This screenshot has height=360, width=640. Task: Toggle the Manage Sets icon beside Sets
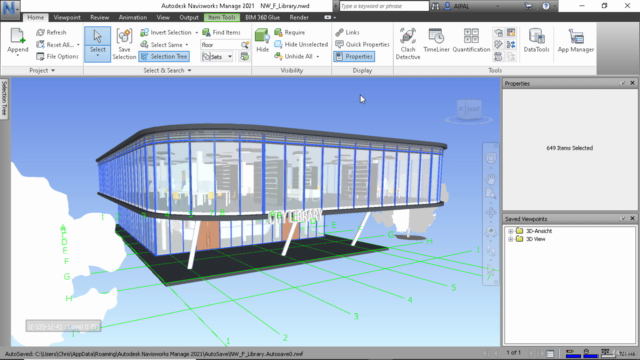click(244, 57)
